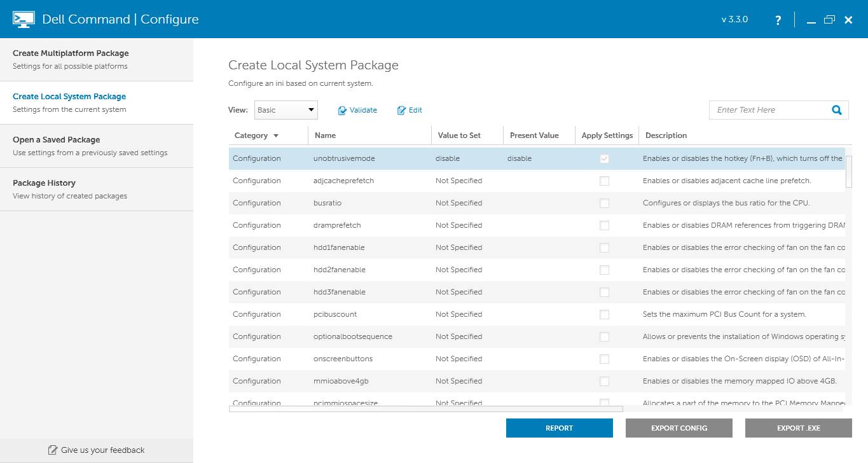This screenshot has height=463, width=868.
Task: Click the vertical scrollbar thumb of the table
Action: pyautogui.click(x=849, y=172)
